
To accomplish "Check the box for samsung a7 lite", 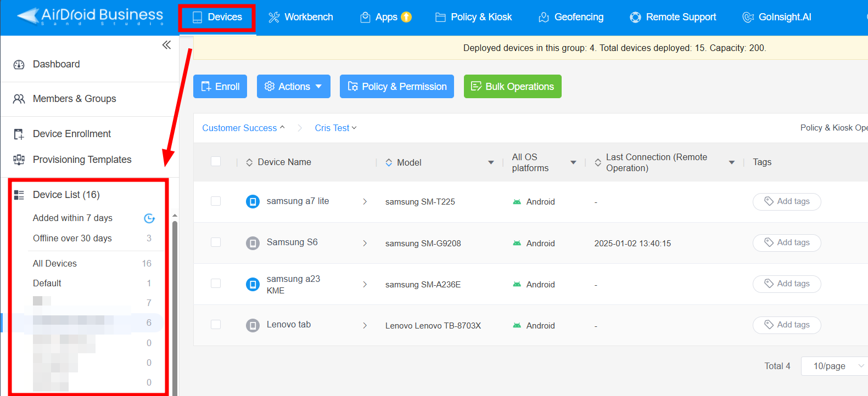I will click(x=216, y=201).
